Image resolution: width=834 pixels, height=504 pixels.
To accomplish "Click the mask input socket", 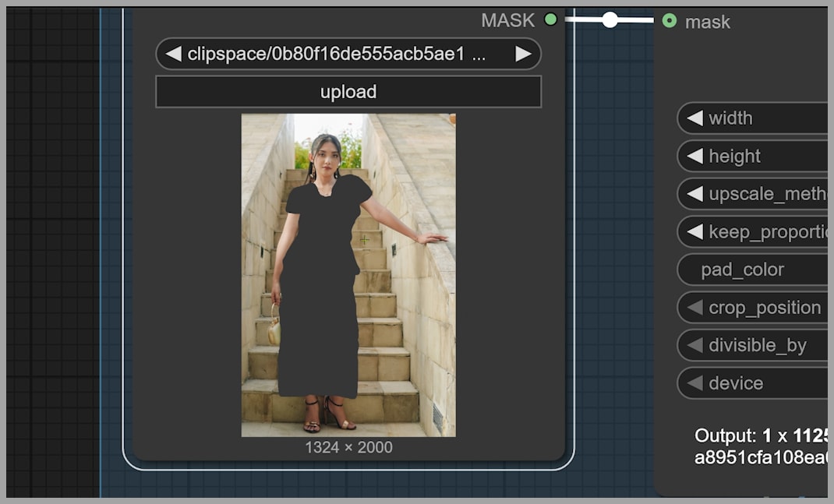I will click(x=669, y=21).
